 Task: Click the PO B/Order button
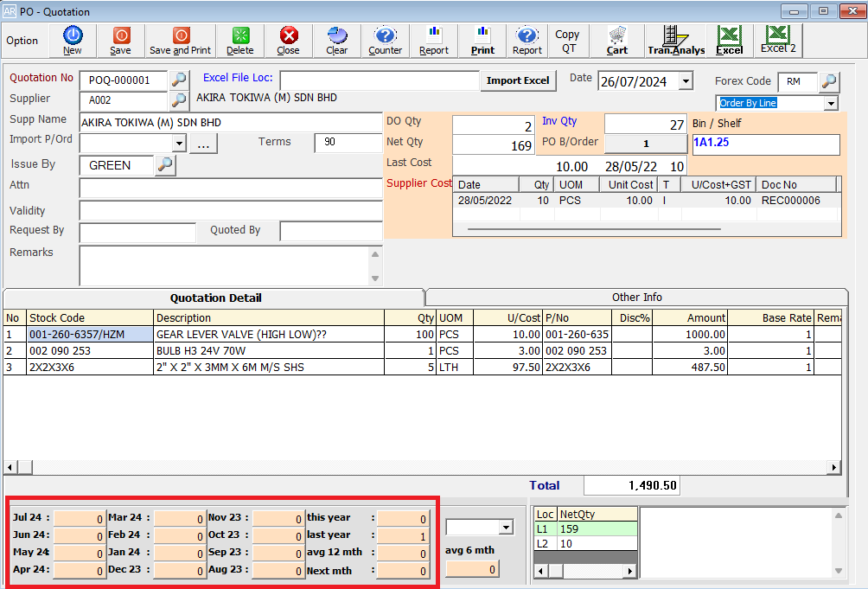coord(646,144)
